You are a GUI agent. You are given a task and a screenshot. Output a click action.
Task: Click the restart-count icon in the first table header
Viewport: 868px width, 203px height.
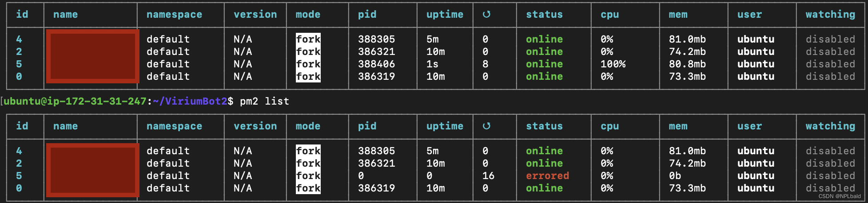point(486,14)
